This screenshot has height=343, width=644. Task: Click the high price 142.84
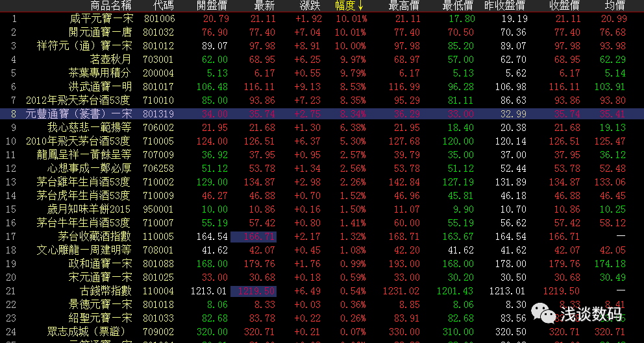pos(404,182)
